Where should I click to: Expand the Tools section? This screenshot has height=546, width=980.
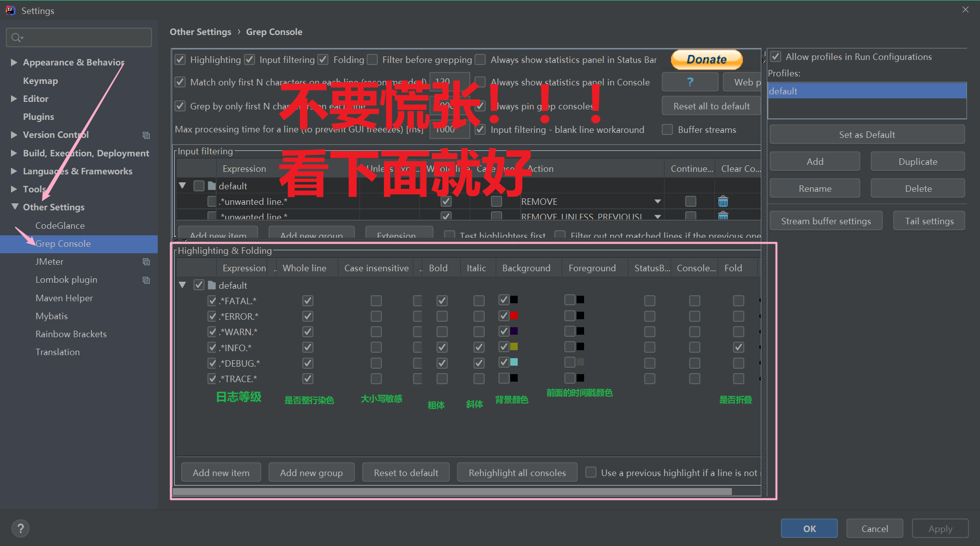14,189
